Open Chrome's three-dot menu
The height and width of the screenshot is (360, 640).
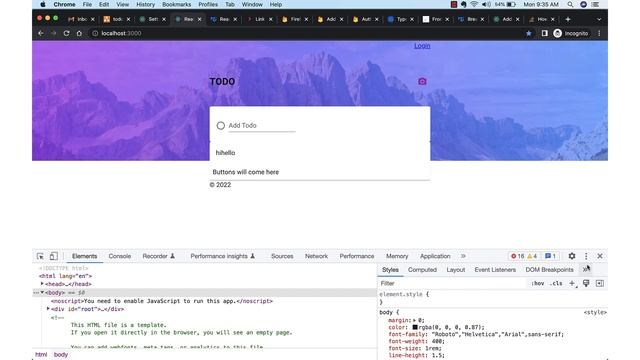pos(599,33)
